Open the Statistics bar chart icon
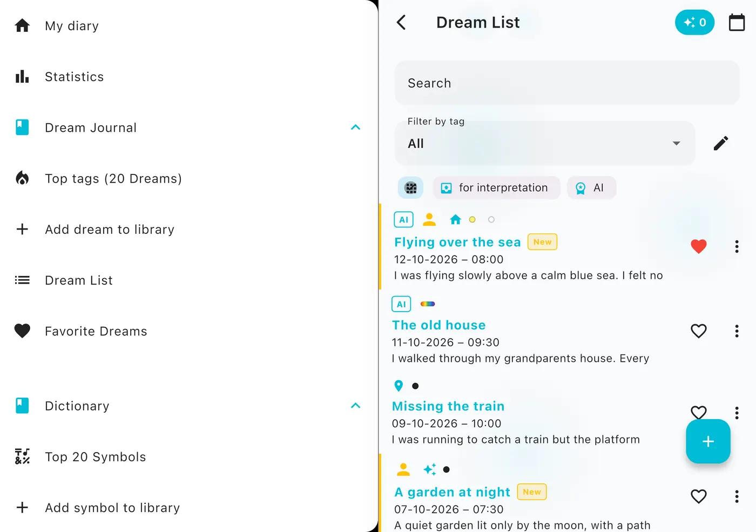Image resolution: width=756 pixels, height=532 pixels. coord(22,77)
